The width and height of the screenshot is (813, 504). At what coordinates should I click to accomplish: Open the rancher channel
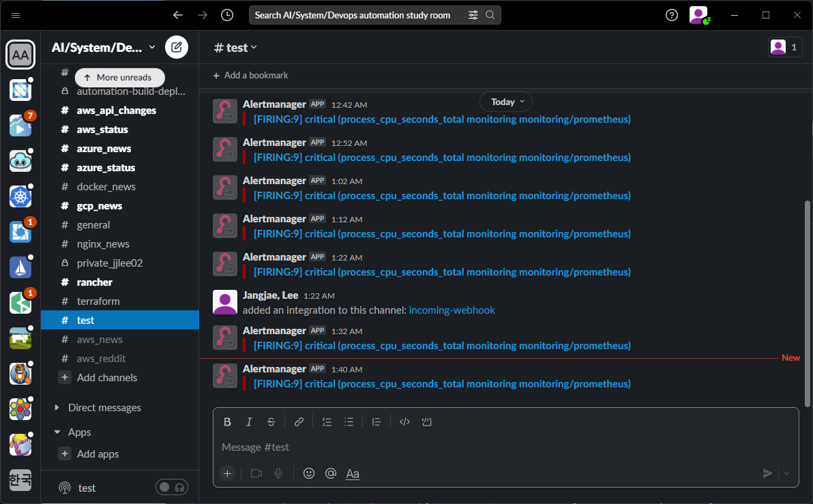point(94,282)
